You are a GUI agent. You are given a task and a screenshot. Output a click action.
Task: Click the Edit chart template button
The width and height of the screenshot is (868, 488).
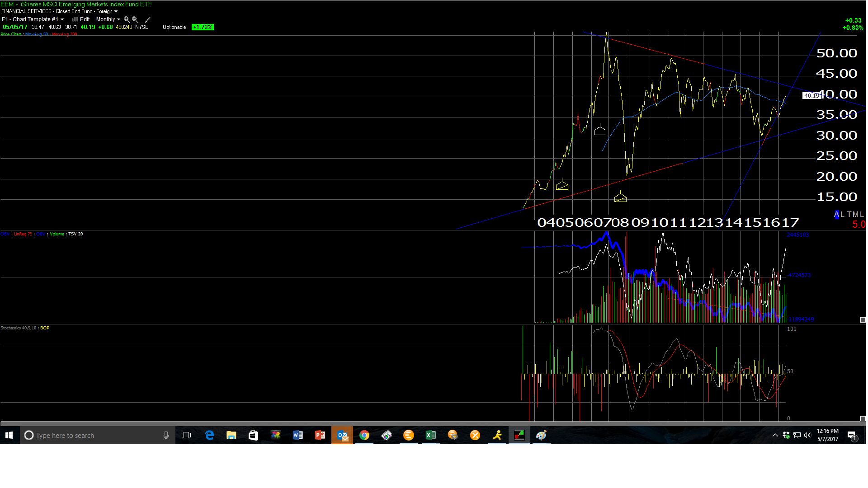tap(85, 19)
